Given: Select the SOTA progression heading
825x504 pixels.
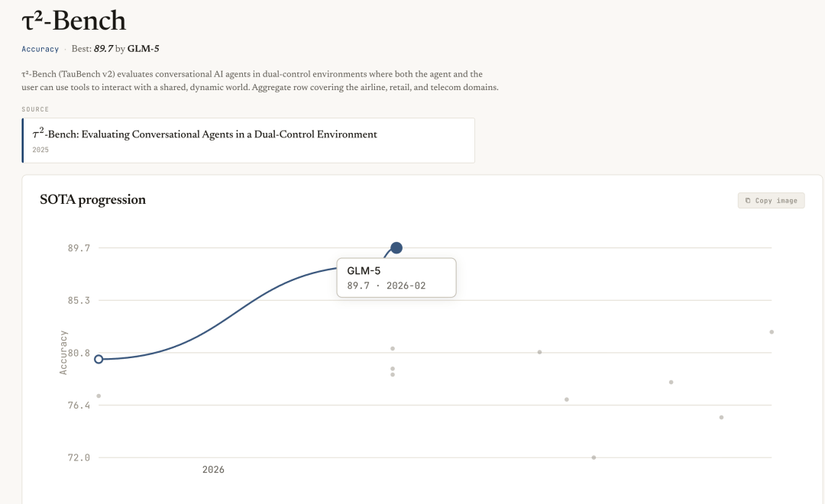Looking at the screenshot, I should 92,199.
